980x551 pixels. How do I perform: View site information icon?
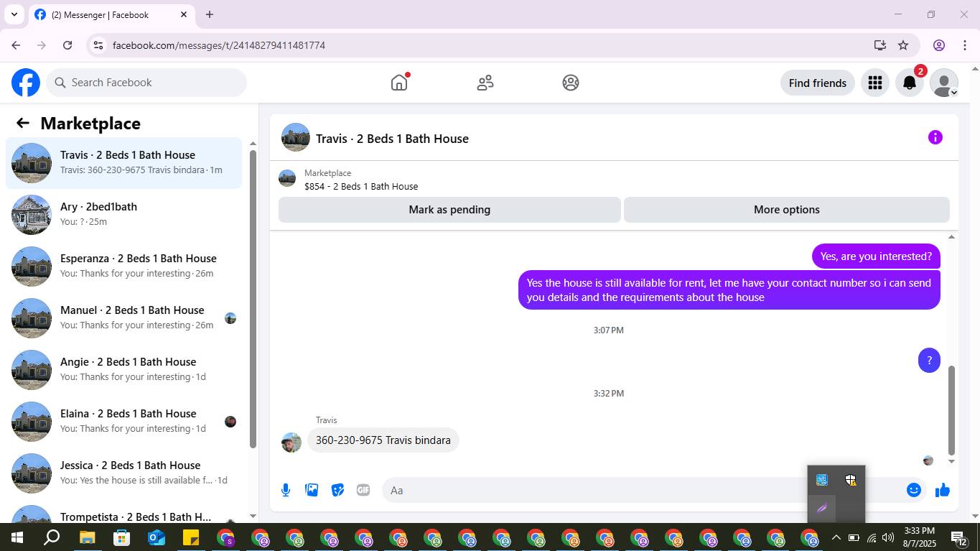[x=99, y=45]
